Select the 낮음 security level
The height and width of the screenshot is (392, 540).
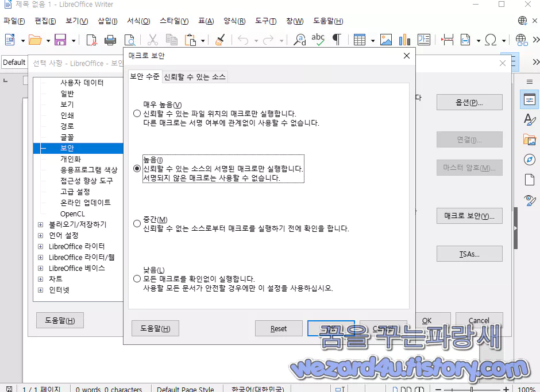tap(136, 278)
